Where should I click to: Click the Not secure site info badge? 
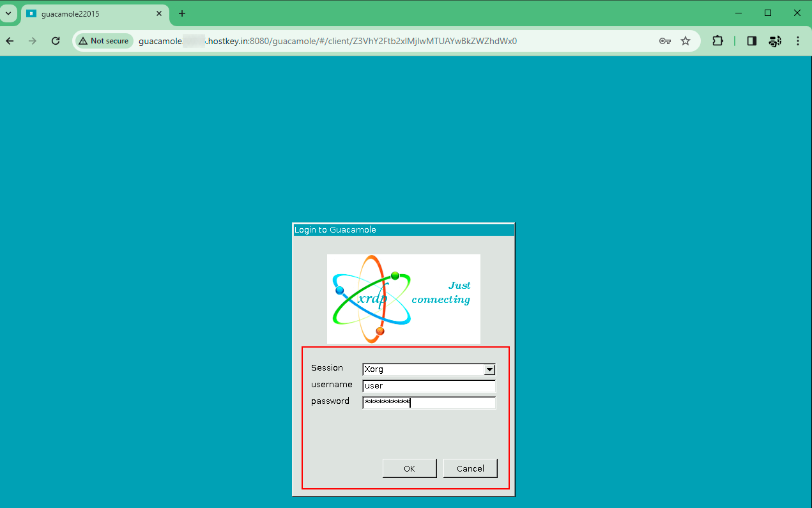tap(104, 41)
